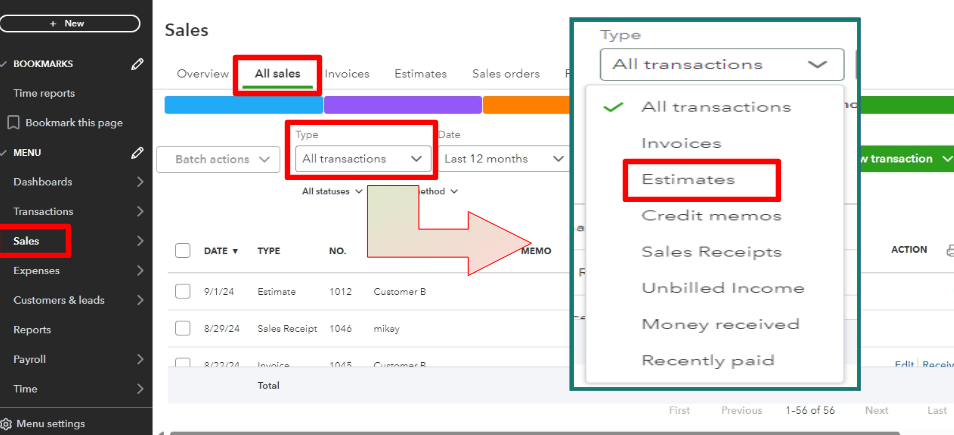
Task: Toggle the select-all checkbox in table header
Action: [183, 251]
